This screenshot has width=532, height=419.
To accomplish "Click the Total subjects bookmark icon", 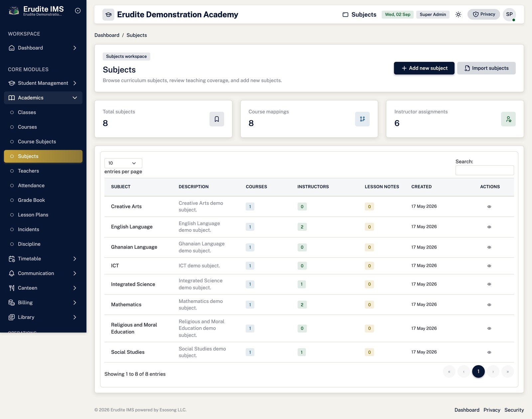I will click(x=217, y=119).
